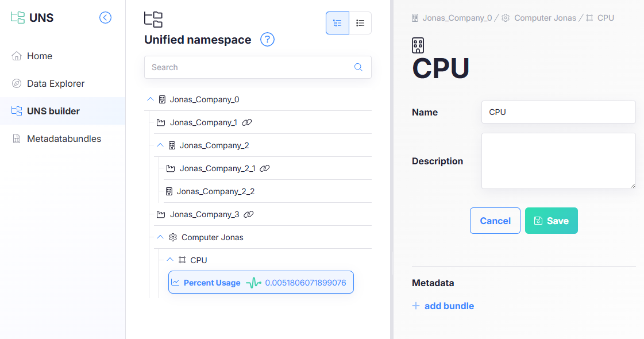
Task: Select Jonas_Company_2_2 in the tree
Action: coord(215,191)
